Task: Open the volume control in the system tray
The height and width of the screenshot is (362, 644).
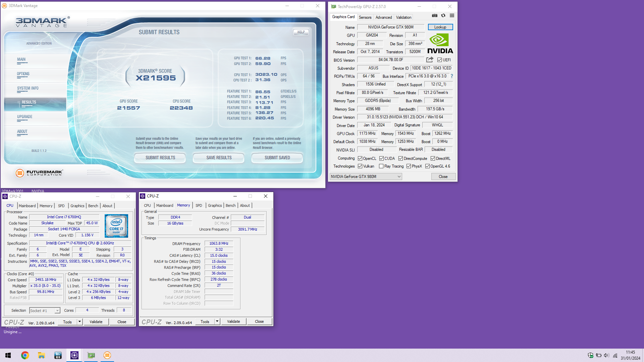Action: (x=606, y=355)
